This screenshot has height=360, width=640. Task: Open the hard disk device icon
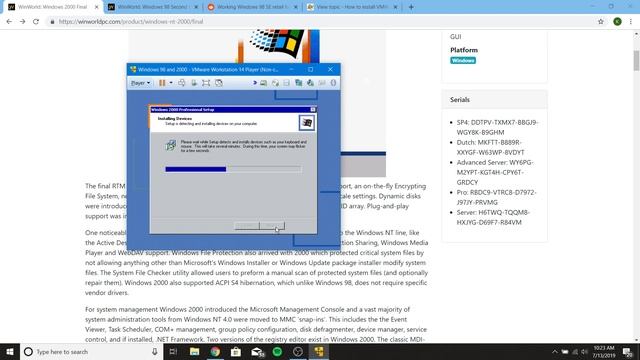pos(264,83)
